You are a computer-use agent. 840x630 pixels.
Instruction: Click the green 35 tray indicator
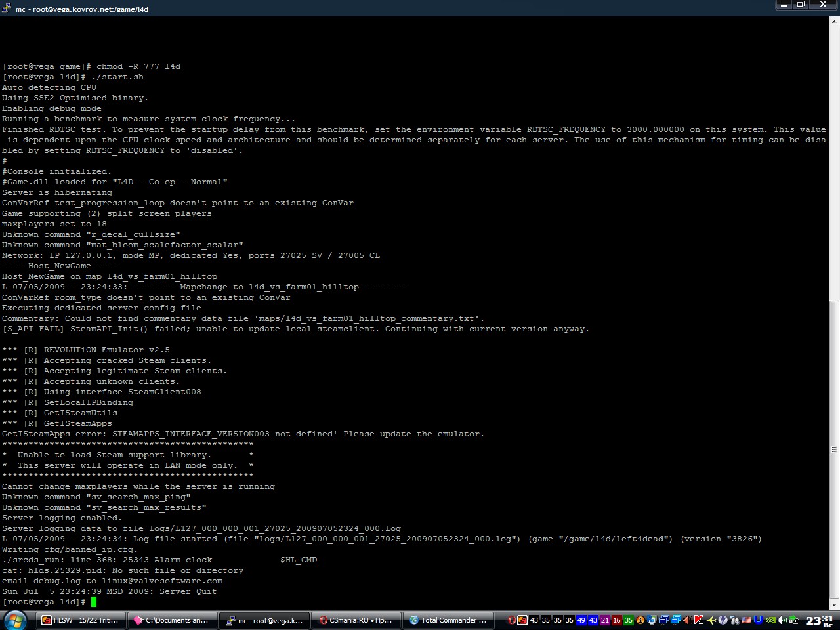click(x=629, y=620)
